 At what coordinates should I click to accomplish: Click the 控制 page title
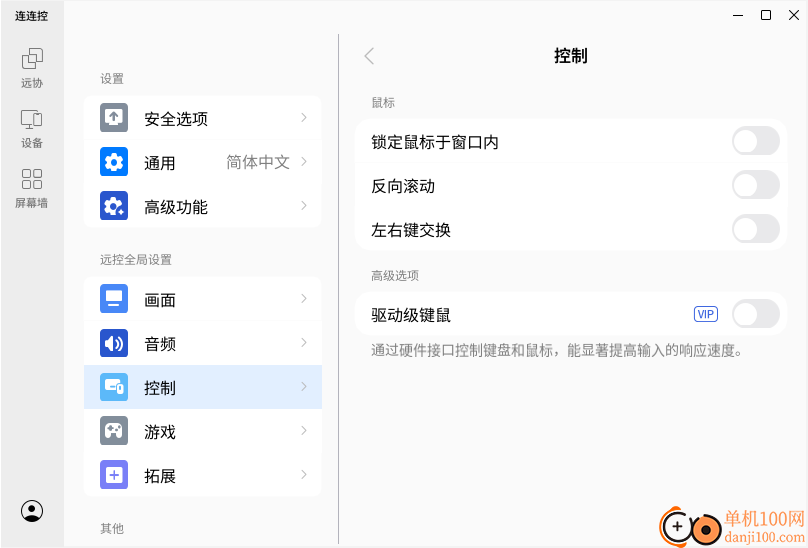coord(570,56)
